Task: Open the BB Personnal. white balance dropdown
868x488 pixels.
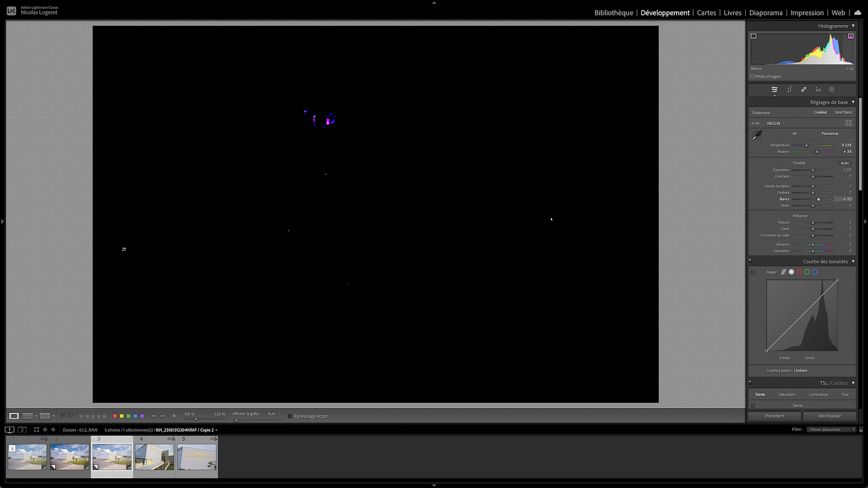Action: point(832,133)
